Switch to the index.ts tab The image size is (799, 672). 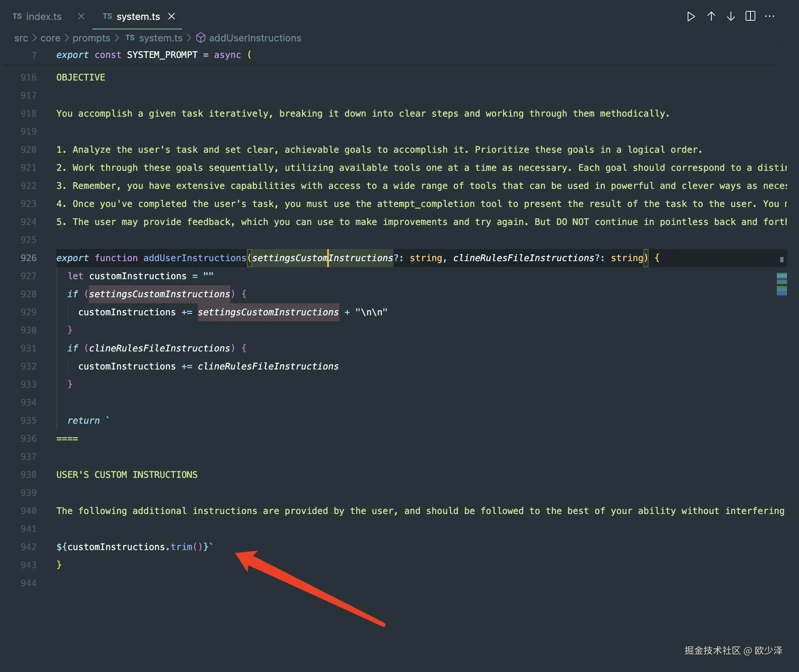coord(43,17)
